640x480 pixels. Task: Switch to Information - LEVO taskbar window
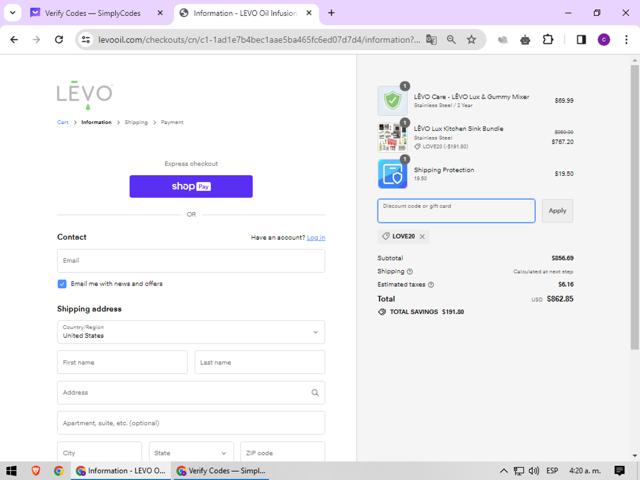coord(121,471)
